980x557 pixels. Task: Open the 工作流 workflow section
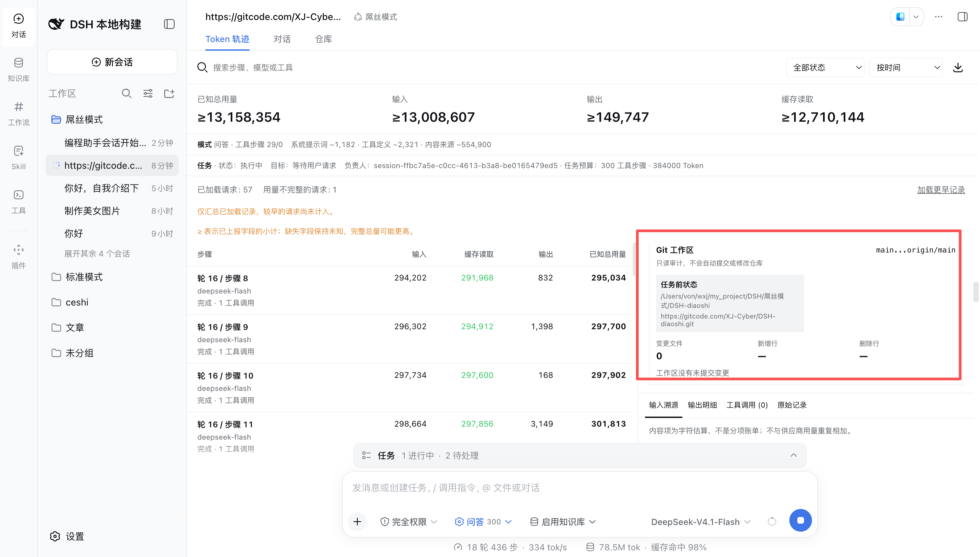[x=18, y=114]
